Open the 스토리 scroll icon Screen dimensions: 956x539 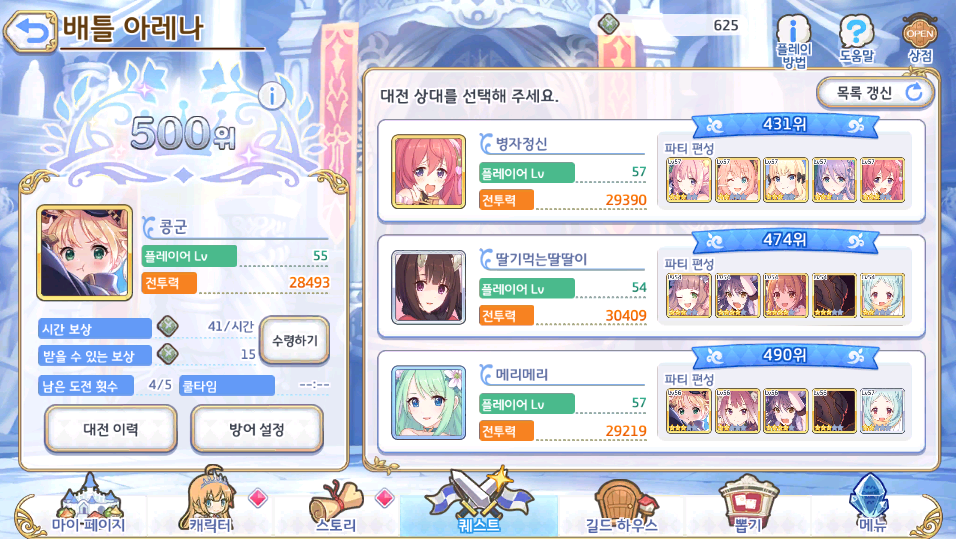pos(336,507)
